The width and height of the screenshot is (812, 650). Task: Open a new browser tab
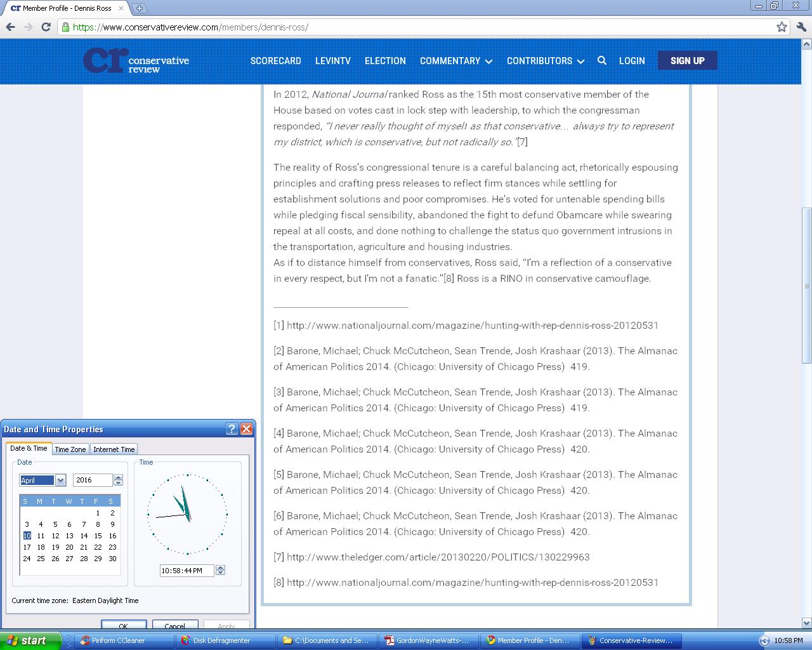(x=140, y=8)
